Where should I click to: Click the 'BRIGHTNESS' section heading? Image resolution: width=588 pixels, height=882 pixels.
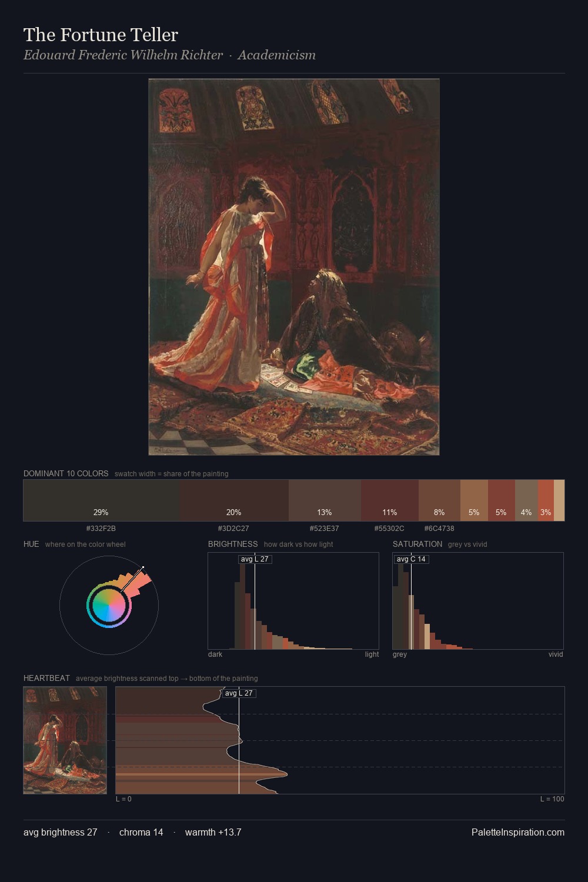point(233,544)
